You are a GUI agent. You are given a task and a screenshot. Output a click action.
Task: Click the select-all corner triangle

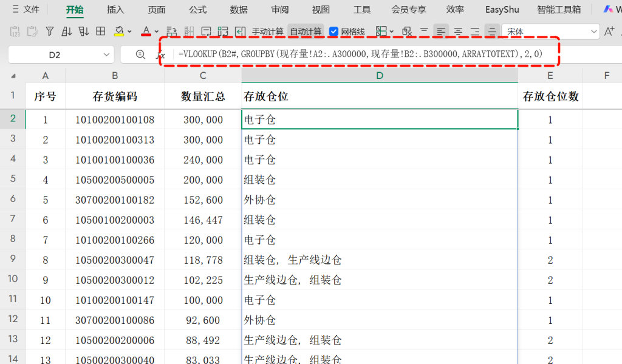[13, 76]
